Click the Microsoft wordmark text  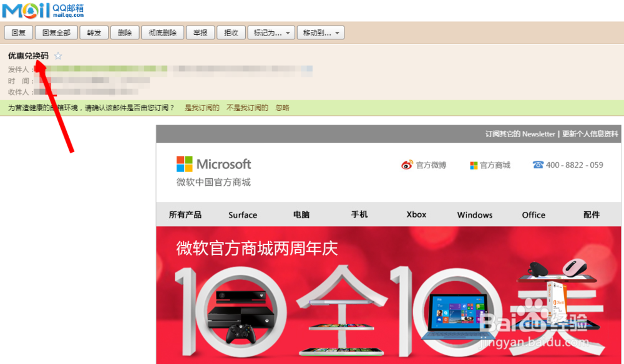click(223, 164)
